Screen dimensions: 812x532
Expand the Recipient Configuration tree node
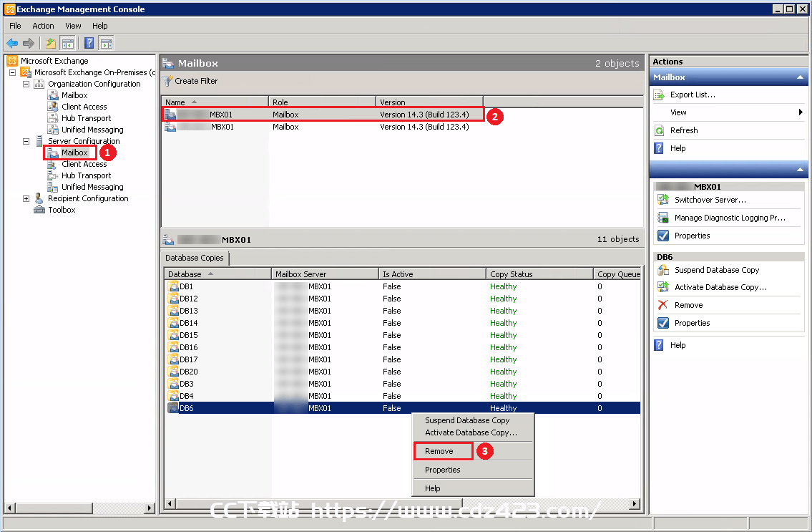[26, 198]
